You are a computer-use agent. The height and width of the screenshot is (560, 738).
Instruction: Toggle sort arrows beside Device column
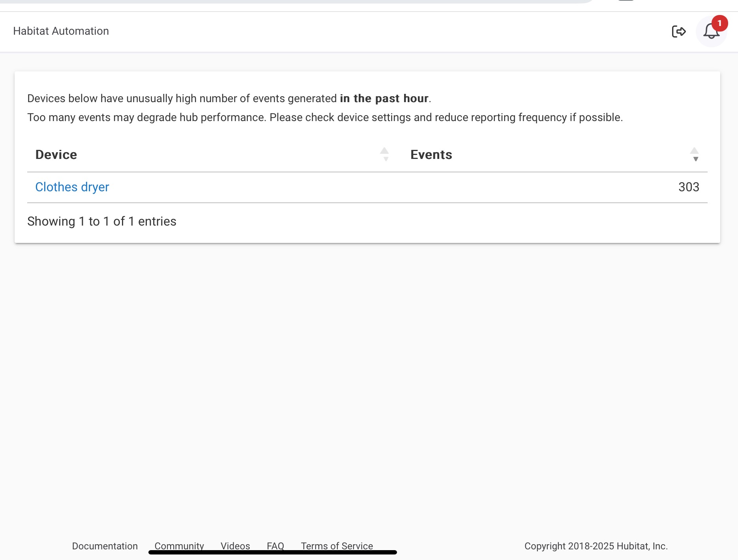(384, 154)
